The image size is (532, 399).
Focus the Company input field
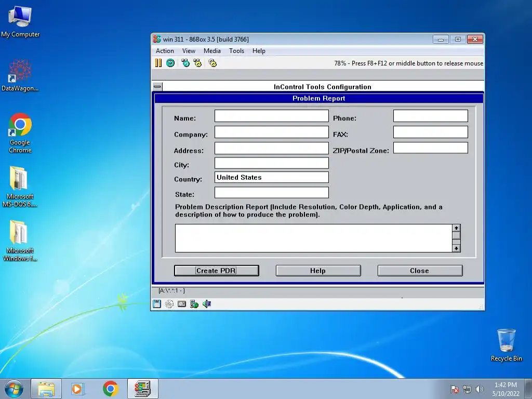coord(271,132)
